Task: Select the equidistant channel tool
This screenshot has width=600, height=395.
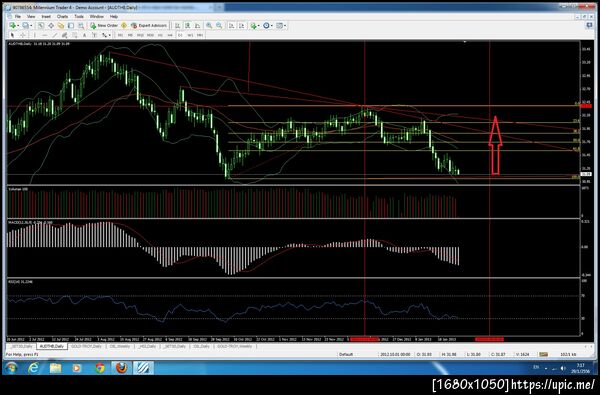Action: coord(65,35)
